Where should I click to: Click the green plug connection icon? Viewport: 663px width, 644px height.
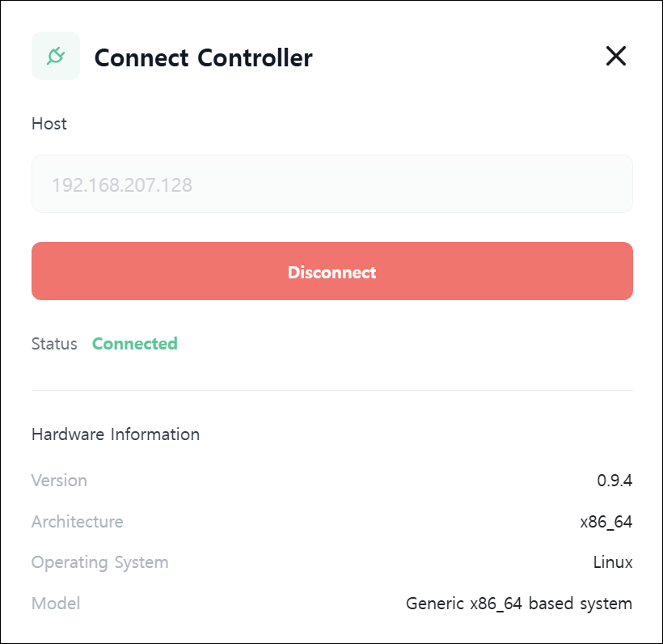(x=56, y=56)
